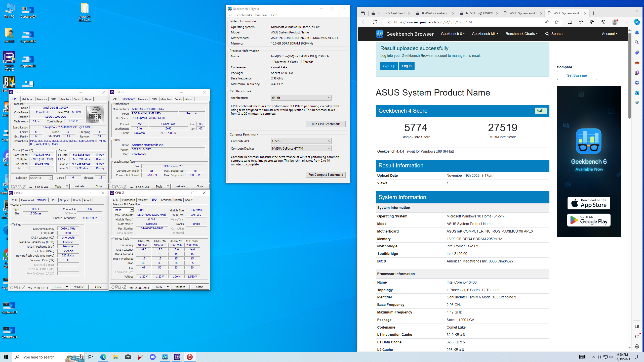This screenshot has width=644, height=362.
Task: Open Edge Copilot sidebar icon
Action: tap(637, 22)
